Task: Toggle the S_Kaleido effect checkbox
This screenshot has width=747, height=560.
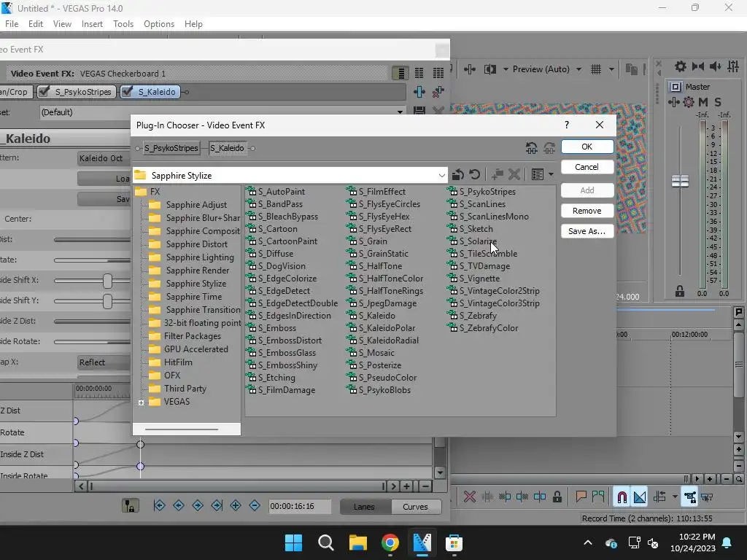Action: coord(127,91)
